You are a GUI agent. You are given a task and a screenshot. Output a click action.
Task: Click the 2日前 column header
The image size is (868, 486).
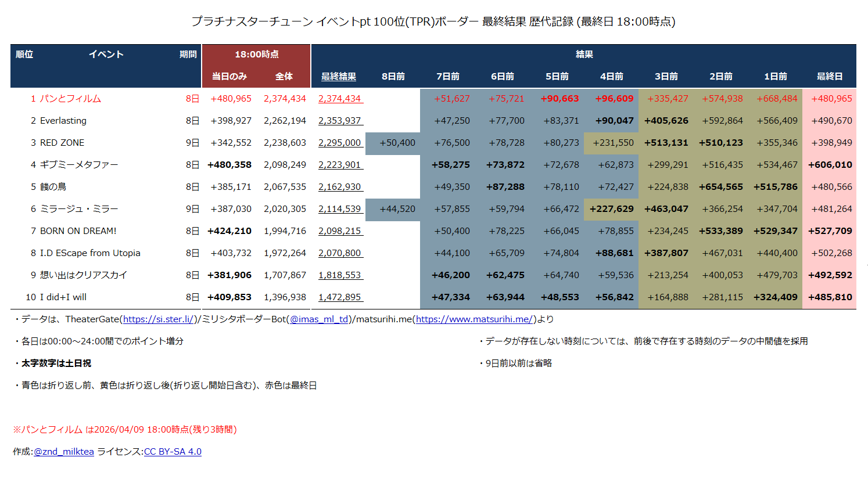[x=721, y=77]
